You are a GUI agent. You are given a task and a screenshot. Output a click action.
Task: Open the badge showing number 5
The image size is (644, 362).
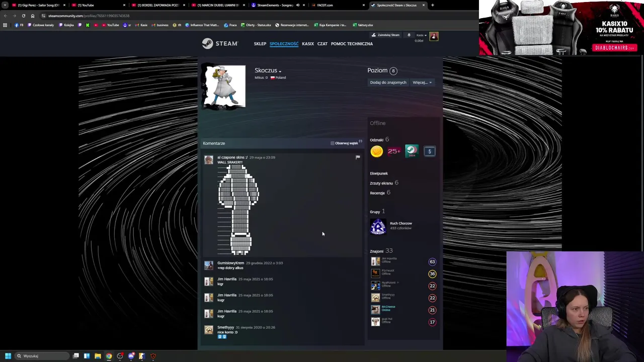429,151
